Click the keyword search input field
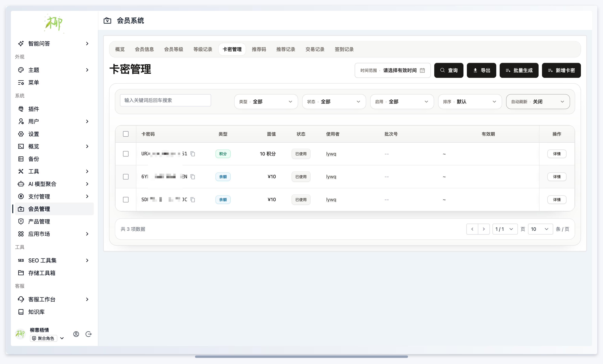The width and height of the screenshot is (603, 364). [x=165, y=100]
